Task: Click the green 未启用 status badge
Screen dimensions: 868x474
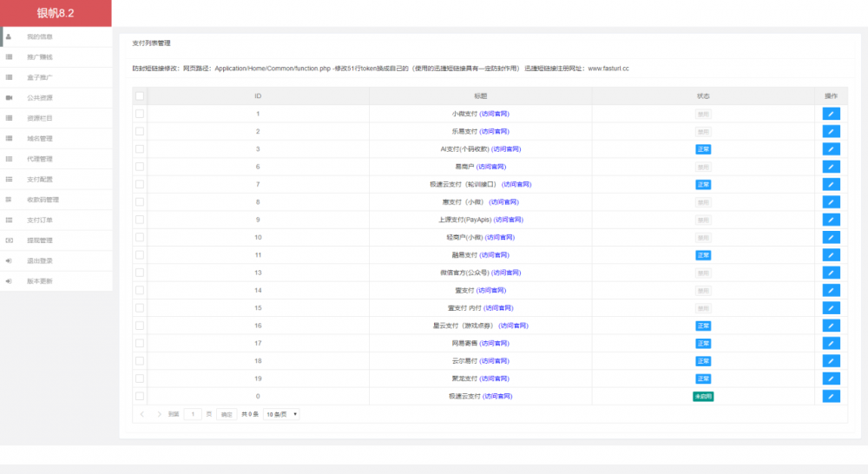Action: click(x=703, y=397)
